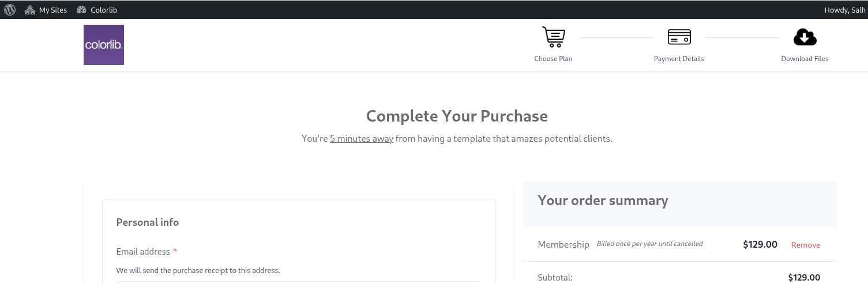Click the Membership item name
868x284 pixels.
coord(563,245)
